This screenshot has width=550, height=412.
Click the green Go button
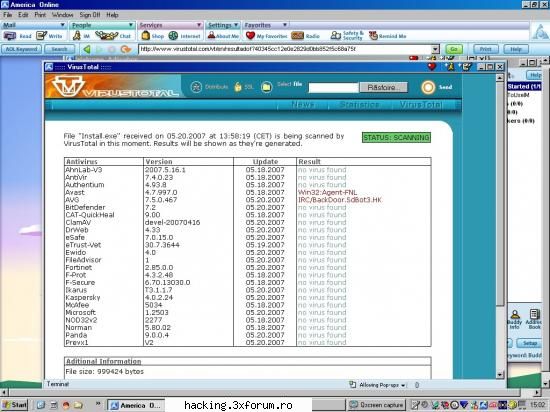(454, 49)
